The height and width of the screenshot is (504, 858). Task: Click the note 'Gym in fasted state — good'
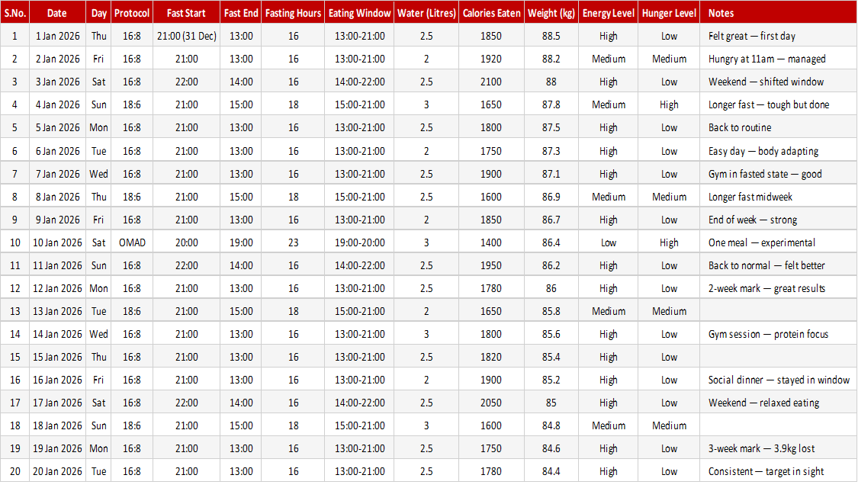[x=764, y=175]
